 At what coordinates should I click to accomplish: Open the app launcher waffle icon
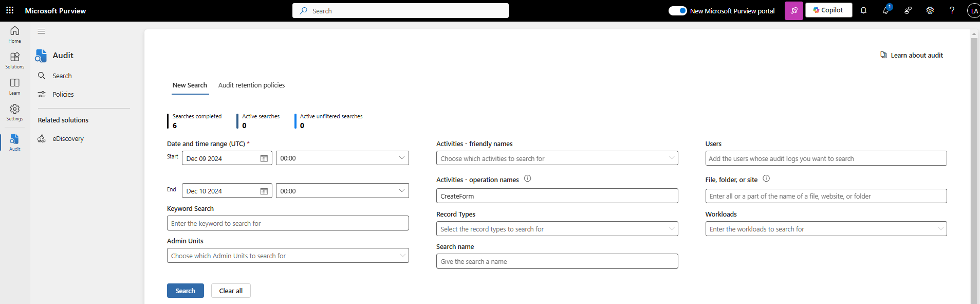click(10, 10)
